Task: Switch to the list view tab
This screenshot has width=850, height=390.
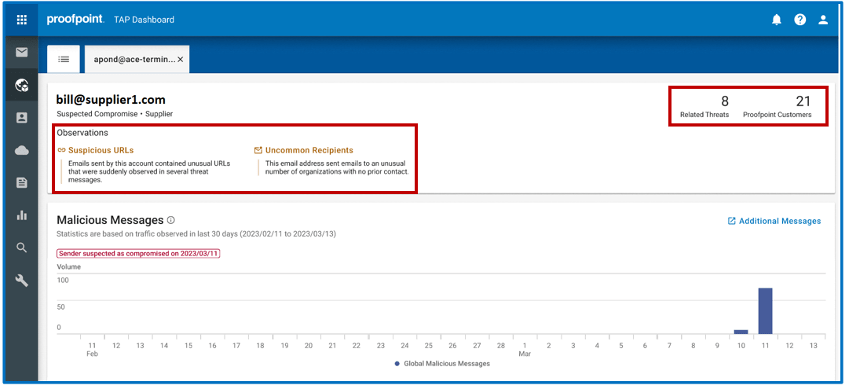Action: [63, 59]
